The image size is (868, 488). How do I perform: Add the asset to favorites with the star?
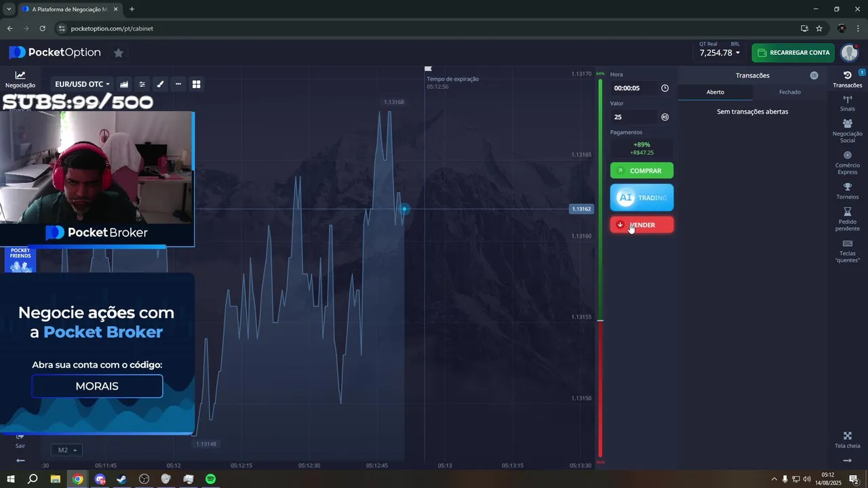tap(119, 53)
